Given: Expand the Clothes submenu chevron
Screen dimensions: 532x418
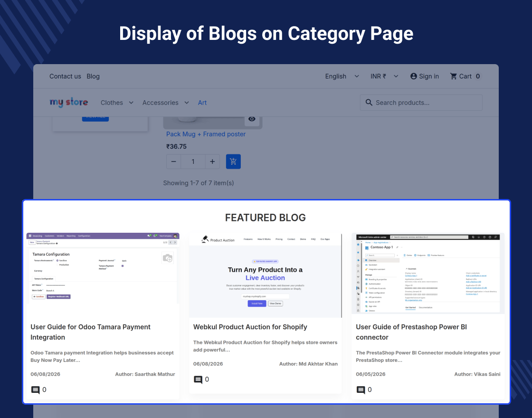Looking at the screenshot, I should coord(131,103).
